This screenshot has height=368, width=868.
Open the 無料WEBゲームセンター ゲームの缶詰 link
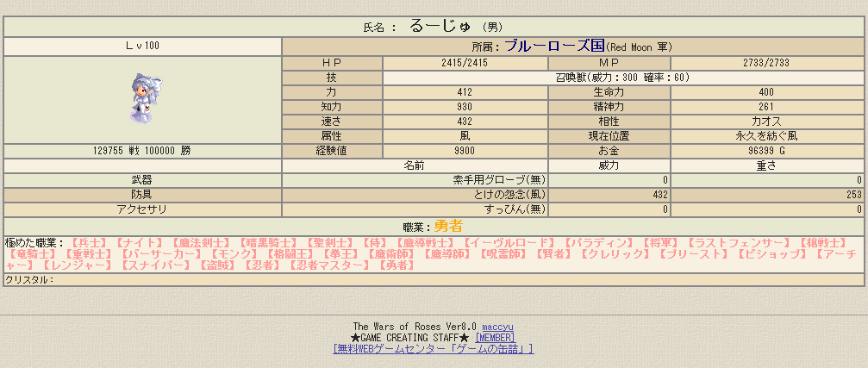[x=434, y=349]
